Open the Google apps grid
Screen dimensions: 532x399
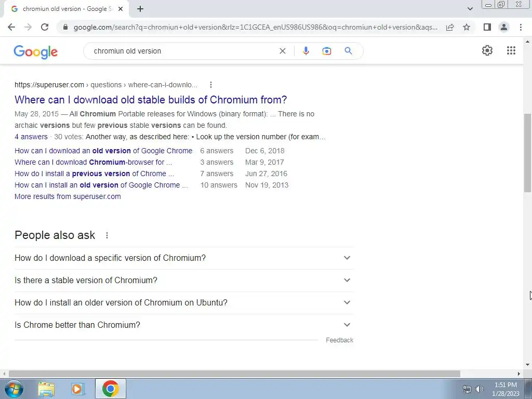click(511, 50)
